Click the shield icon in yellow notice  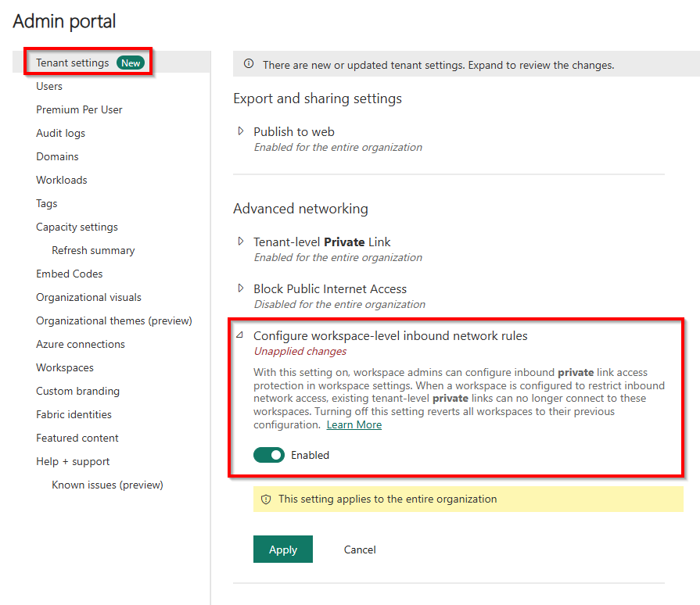tap(266, 499)
